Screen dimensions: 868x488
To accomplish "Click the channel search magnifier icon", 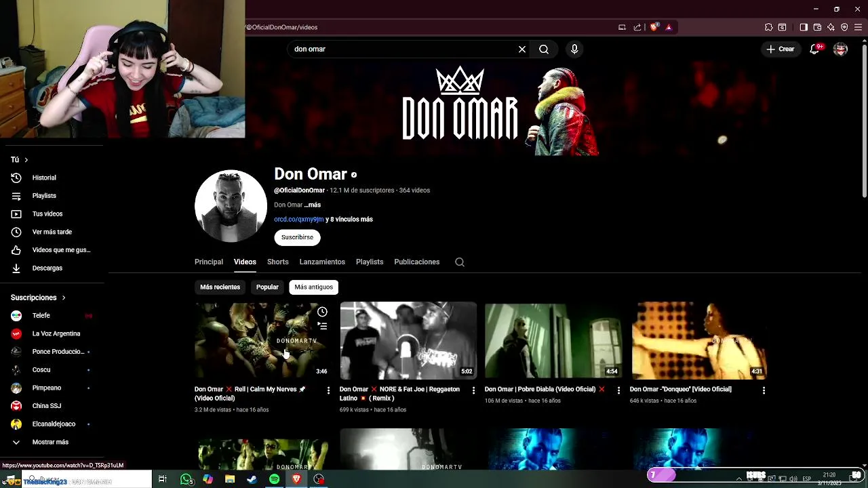I will point(460,262).
